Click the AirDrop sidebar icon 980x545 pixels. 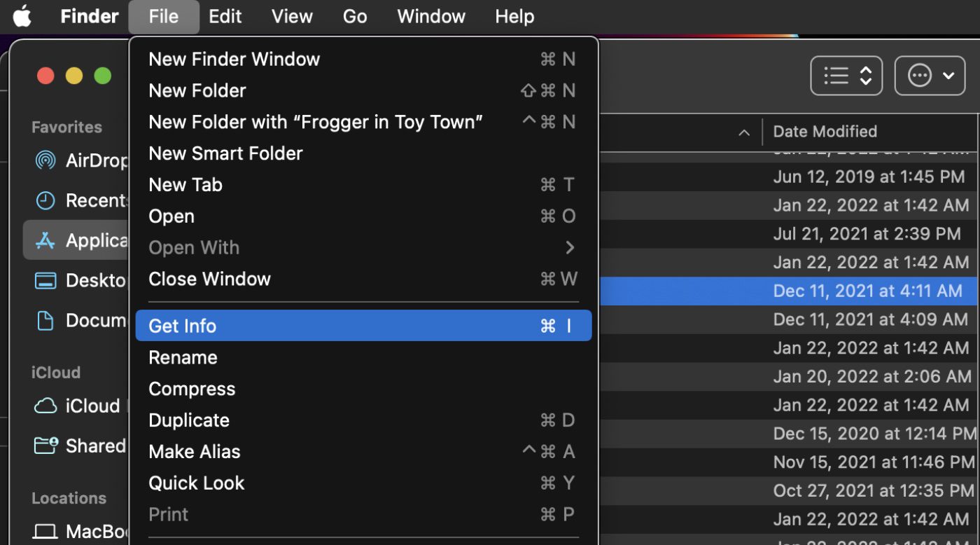[45, 160]
